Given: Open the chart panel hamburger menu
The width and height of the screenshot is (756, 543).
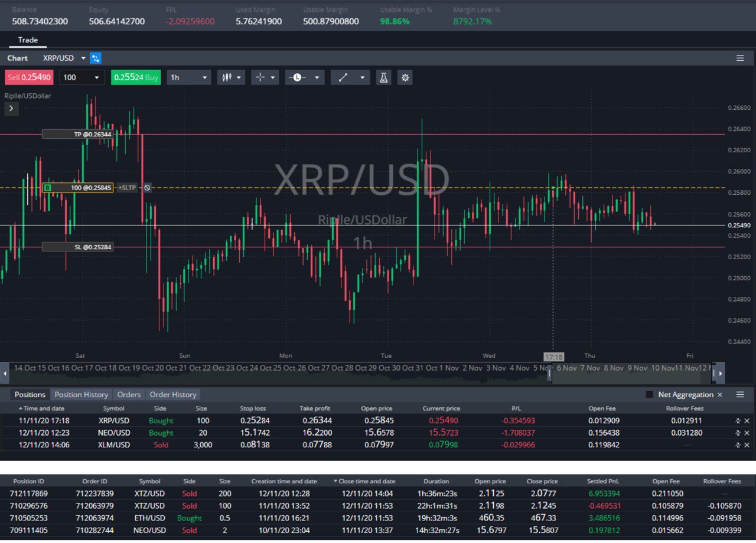Looking at the screenshot, I should coord(740,58).
